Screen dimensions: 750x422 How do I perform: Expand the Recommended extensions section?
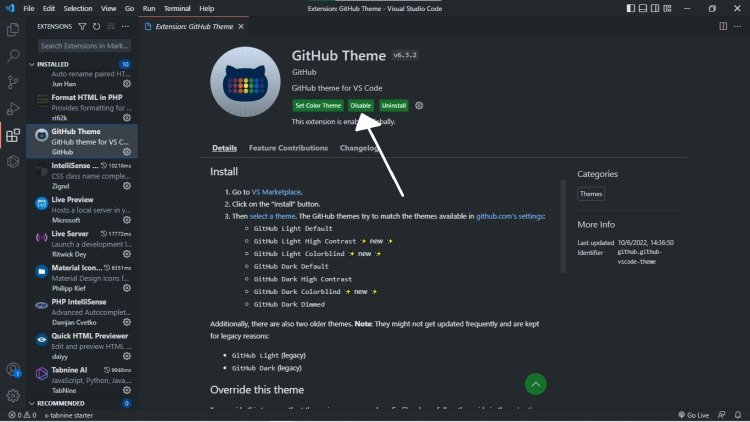82,403
